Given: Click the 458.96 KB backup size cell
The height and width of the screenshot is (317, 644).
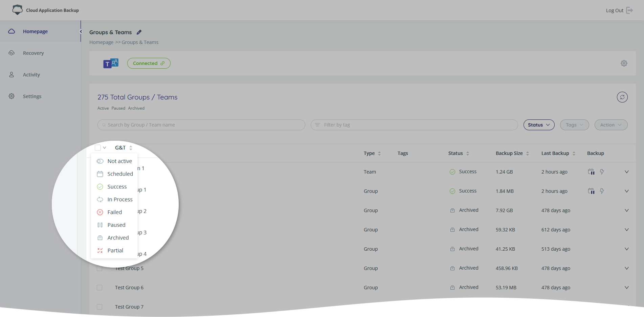Looking at the screenshot, I should (507, 268).
